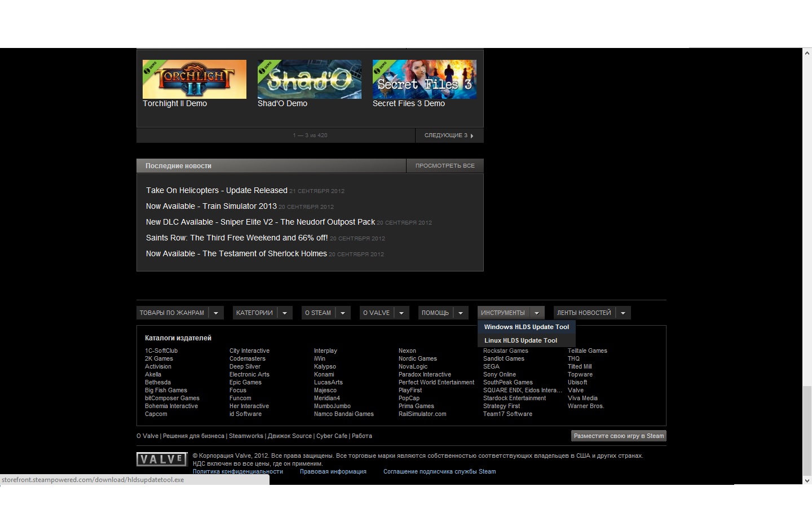Open the Sniper Elite V2 Neudorf Outpost Pack news

pos(261,222)
